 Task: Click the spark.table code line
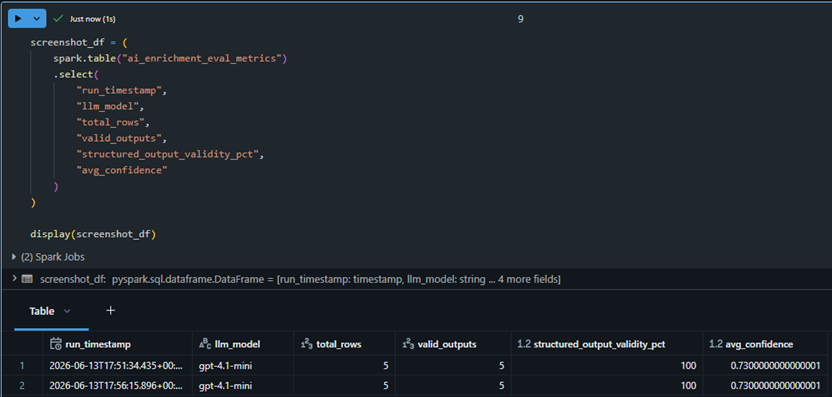point(170,58)
